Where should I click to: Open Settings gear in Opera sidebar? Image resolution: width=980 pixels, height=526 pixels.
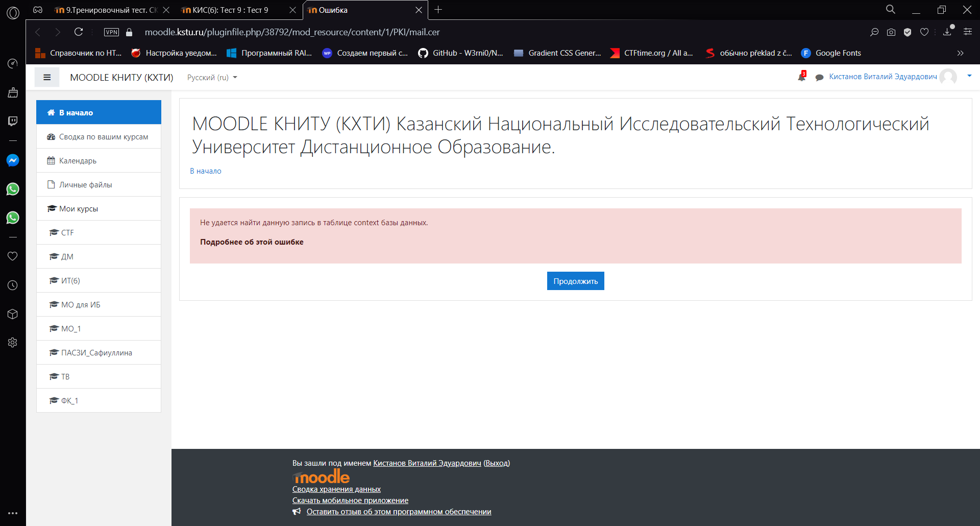tap(13, 342)
